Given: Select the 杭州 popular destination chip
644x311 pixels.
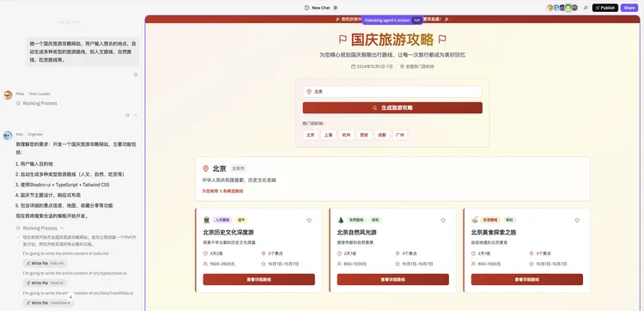Looking at the screenshot, I should coord(346,135).
